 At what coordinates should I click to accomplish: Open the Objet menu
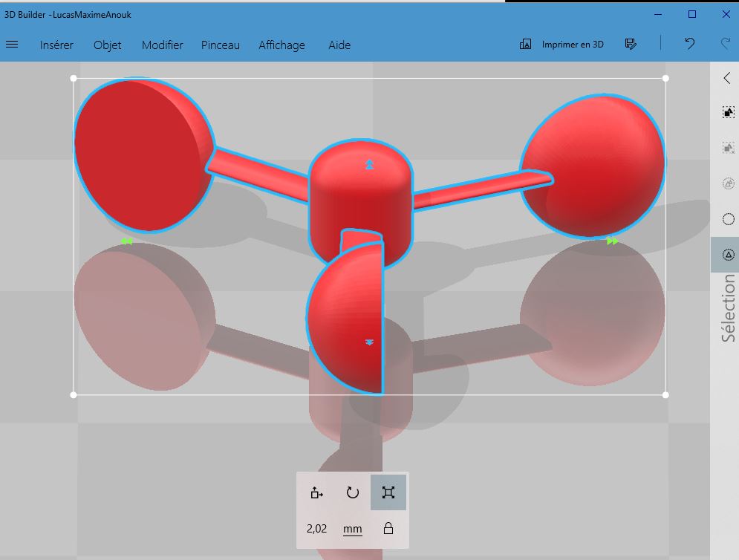coord(108,45)
